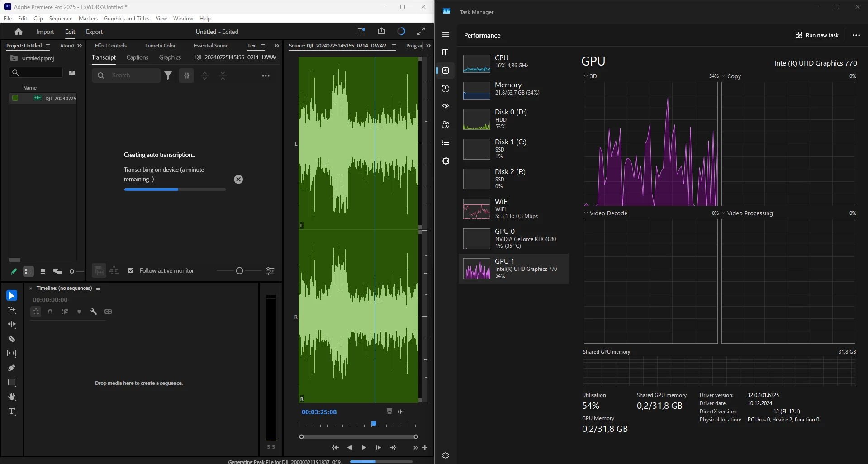Screen dimensions: 868x464
Task: Open Startup apps in Task Manager sidebar
Action: pyautogui.click(x=446, y=107)
